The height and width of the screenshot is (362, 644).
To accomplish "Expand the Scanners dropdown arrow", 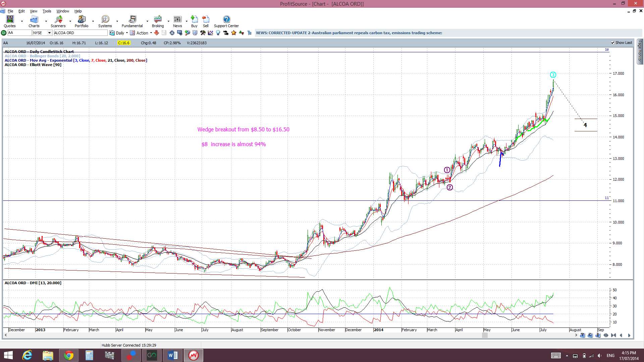I will [x=70, y=21].
